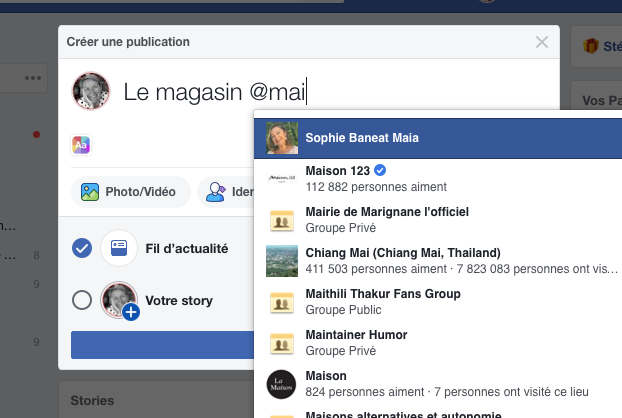Click the 112 882 personnes aiment text

(x=376, y=187)
